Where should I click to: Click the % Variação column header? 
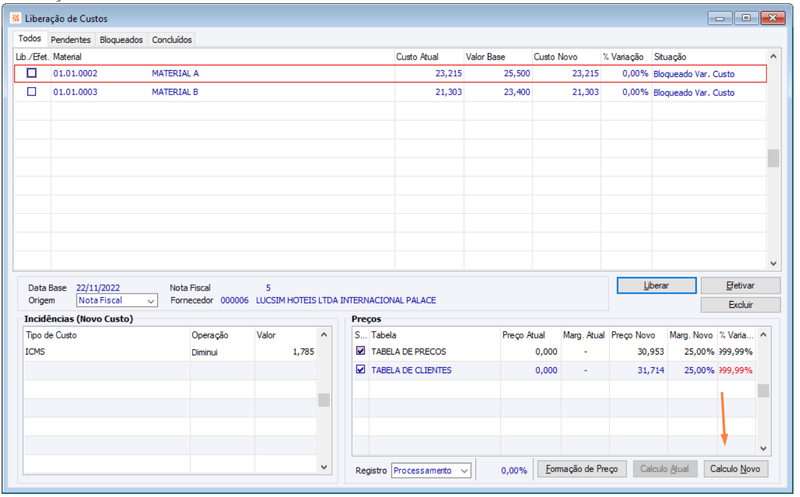(x=623, y=57)
